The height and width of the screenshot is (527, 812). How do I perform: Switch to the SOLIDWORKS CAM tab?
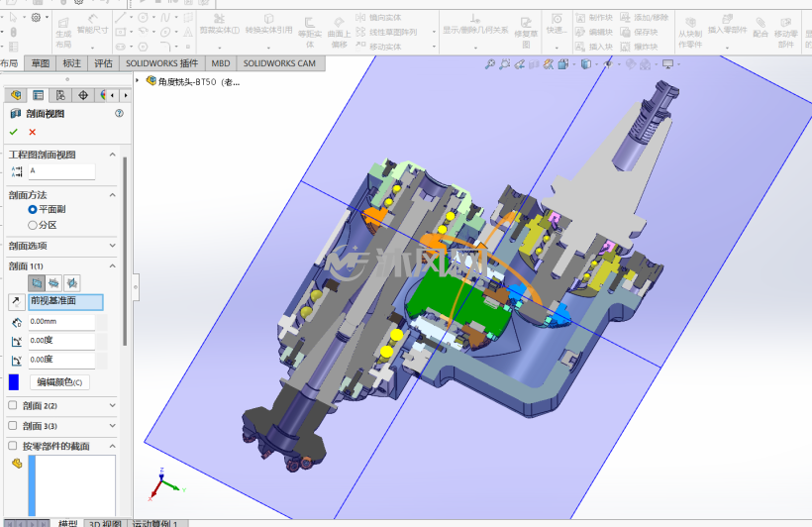pos(279,63)
